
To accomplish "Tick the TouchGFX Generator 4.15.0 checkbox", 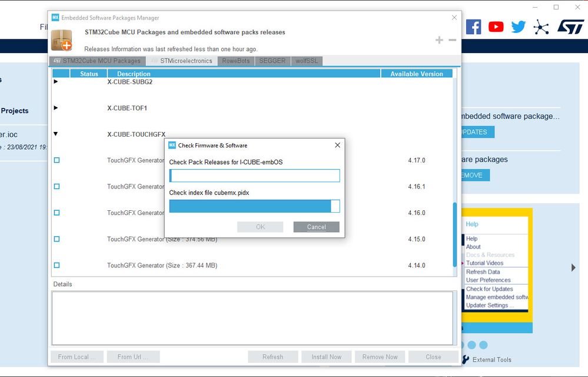I will (57, 239).
